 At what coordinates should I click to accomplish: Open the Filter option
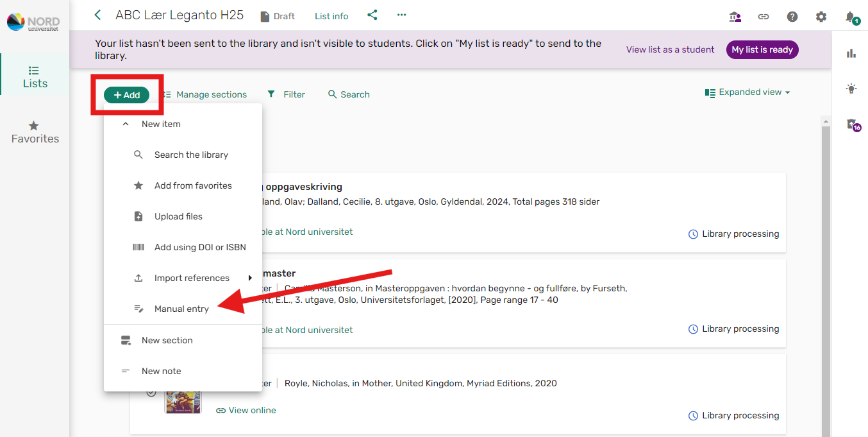[x=286, y=94]
